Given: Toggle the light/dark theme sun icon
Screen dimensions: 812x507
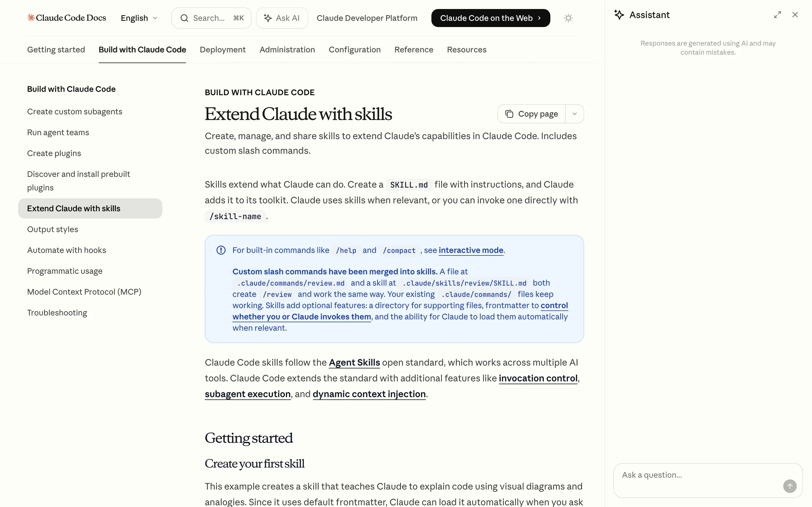Looking at the screenshot, I should click(x=568, y=18).
